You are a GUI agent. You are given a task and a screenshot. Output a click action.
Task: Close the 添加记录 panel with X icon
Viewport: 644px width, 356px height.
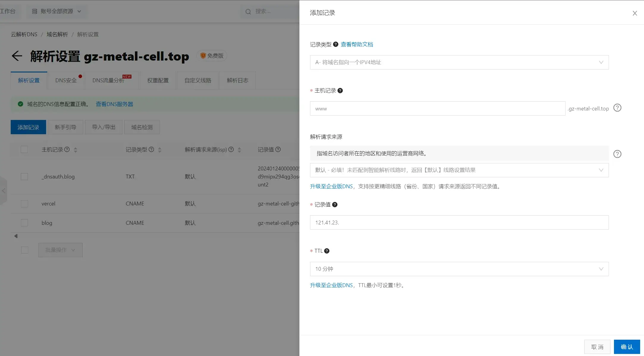634,13
